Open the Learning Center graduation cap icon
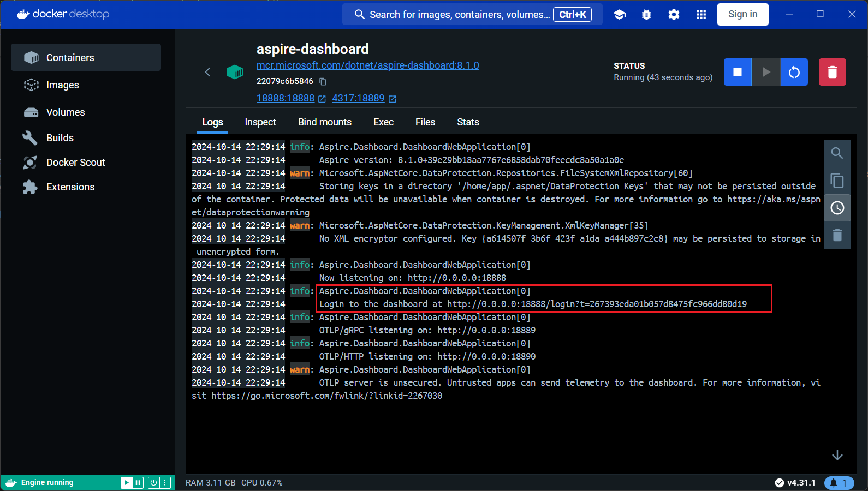Viewport: 868px width, 491px height. click(620, 15)
